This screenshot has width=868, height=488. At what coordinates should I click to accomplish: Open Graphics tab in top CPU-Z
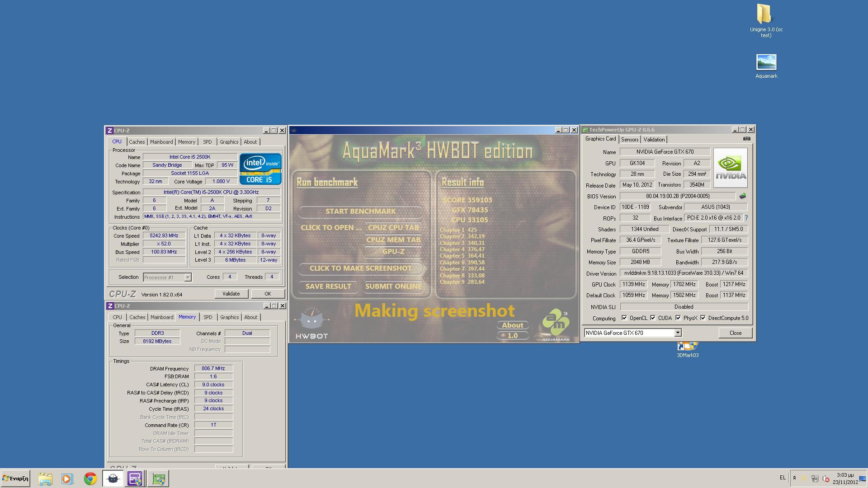point(229,142)
